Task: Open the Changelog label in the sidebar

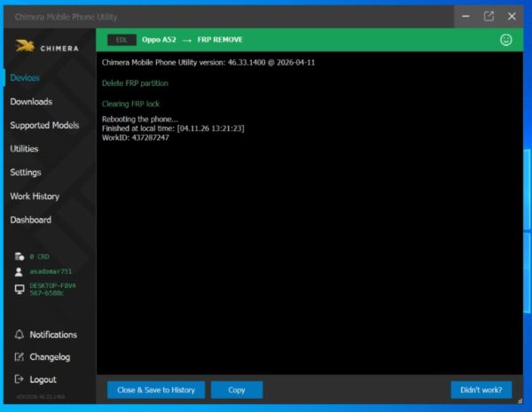Action: coord(50,357)
